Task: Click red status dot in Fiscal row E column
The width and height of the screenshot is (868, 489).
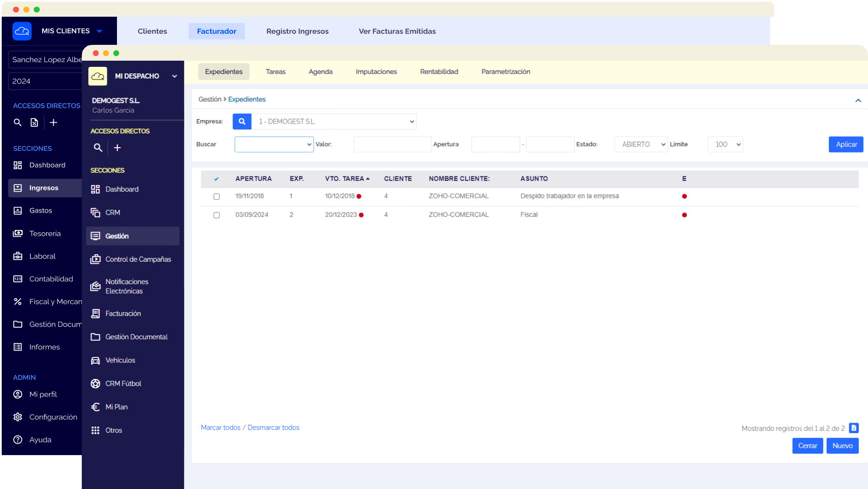Action: click(x=684, y=215)
